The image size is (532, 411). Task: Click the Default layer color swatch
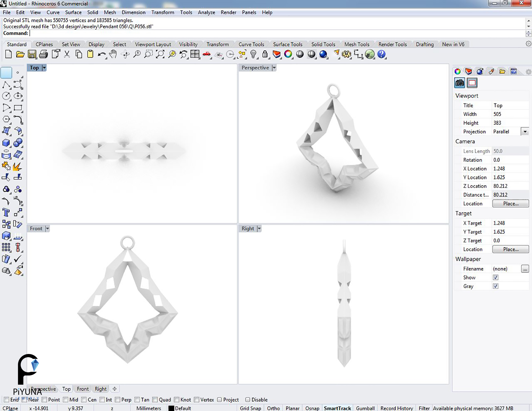pyautogui.click(x=172, y=408)
